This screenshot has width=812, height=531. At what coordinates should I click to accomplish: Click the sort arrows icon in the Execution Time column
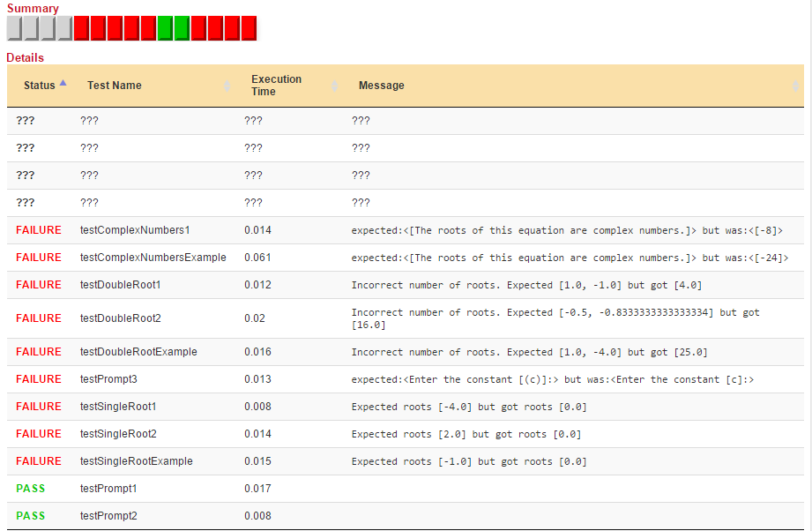[334, 86]
